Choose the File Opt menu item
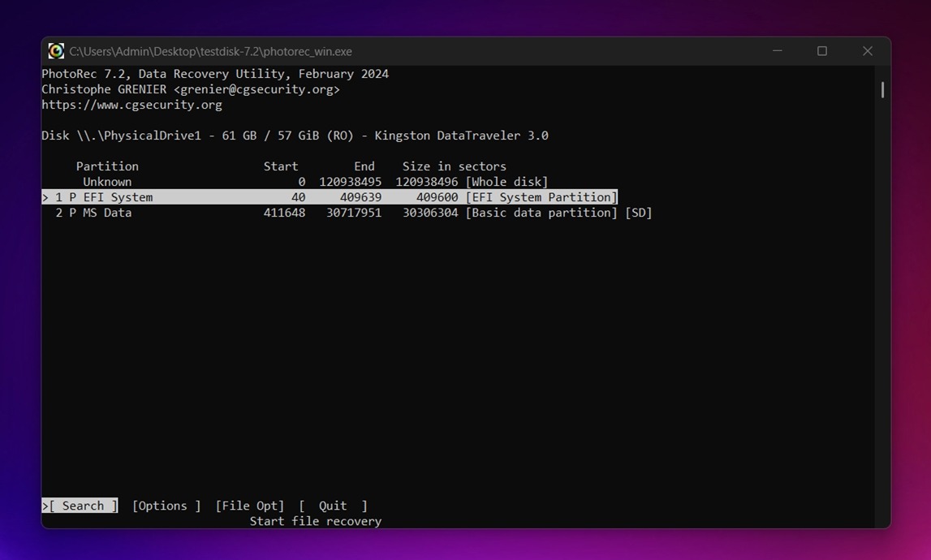The height and width of the screenshot is (560, 931). pos(249,506)
